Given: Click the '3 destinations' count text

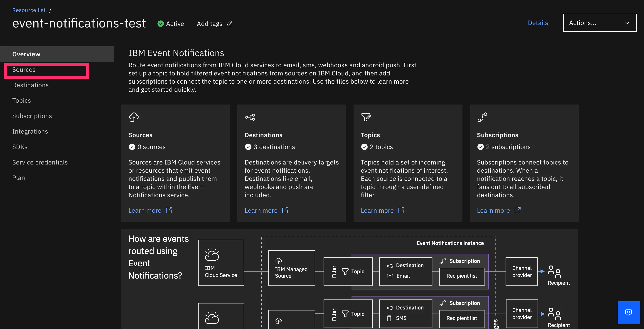Looking at the screenshot, I should 274,147.
